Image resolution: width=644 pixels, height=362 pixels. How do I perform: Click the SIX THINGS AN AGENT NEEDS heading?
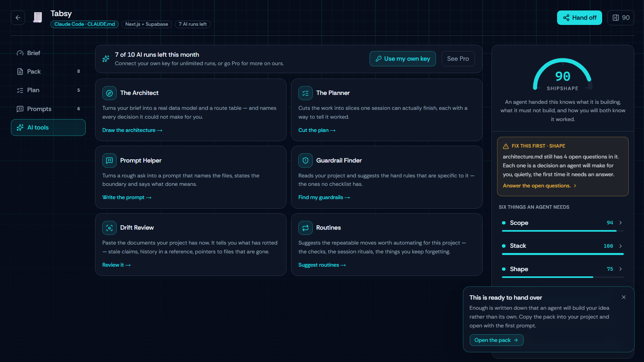(534, 207)
